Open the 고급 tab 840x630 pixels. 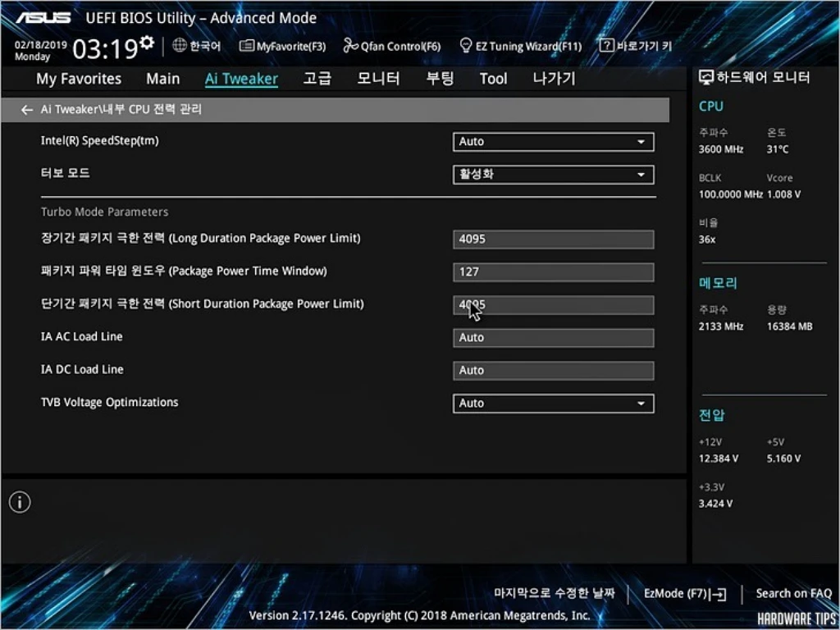click(x=317, y=79)
